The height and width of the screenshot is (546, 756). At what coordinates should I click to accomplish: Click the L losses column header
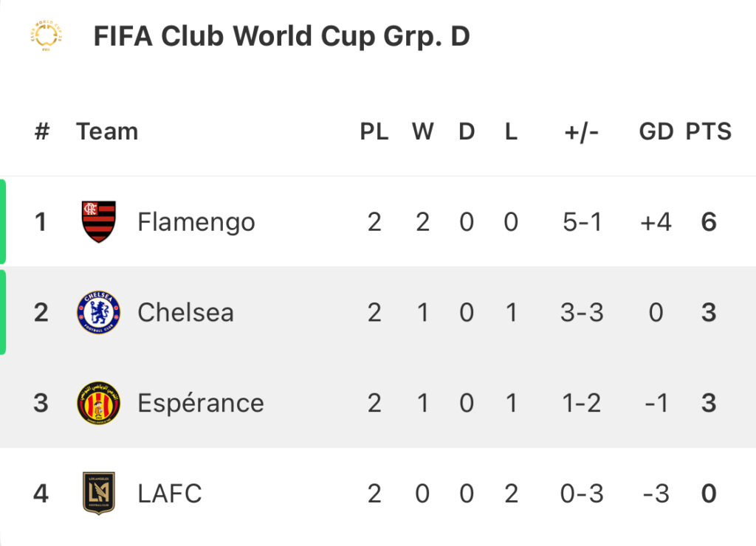pyautogui.click(x=511, y=131)
